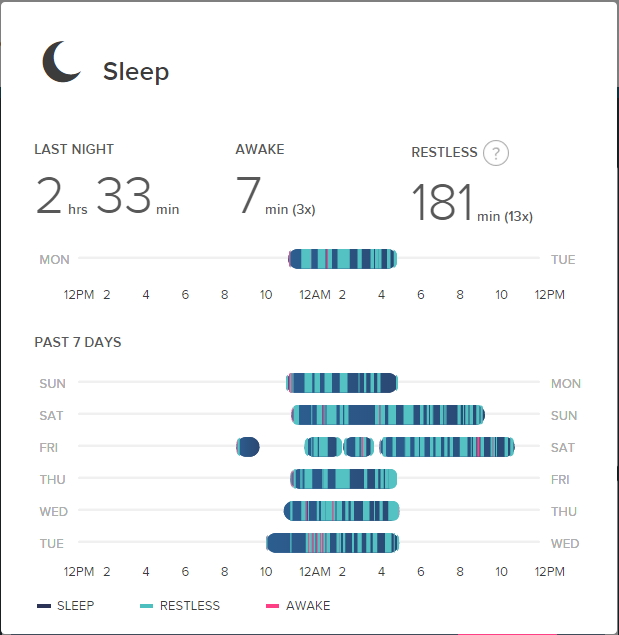The width and height of the screenshot is (619, 635).
Task: Click the short Friday evening nap segment
Action: coord(248,447)
